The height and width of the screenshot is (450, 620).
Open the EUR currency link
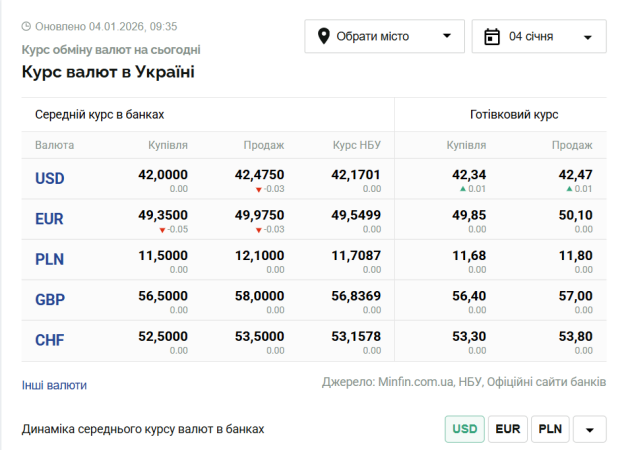tap(49, 219)
